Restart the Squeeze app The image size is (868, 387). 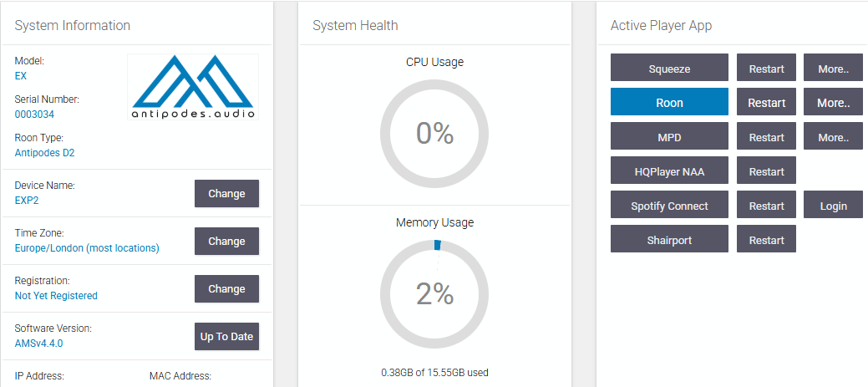coord(766,69)
